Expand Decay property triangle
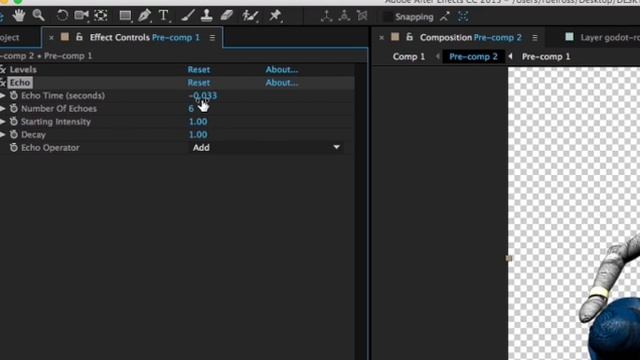This screenshot has height=360, width=640. click(x=2, y=134)
